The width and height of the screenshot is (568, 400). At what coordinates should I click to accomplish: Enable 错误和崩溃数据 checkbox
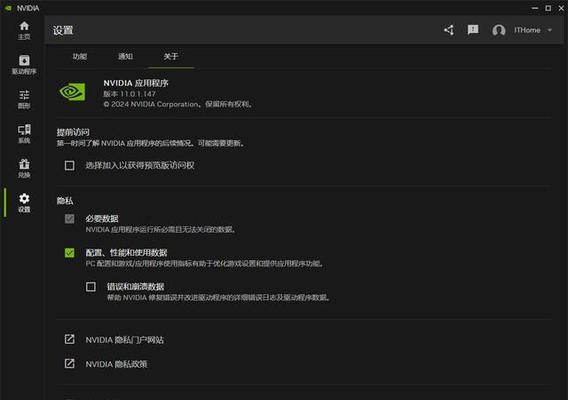click(91, 287)
